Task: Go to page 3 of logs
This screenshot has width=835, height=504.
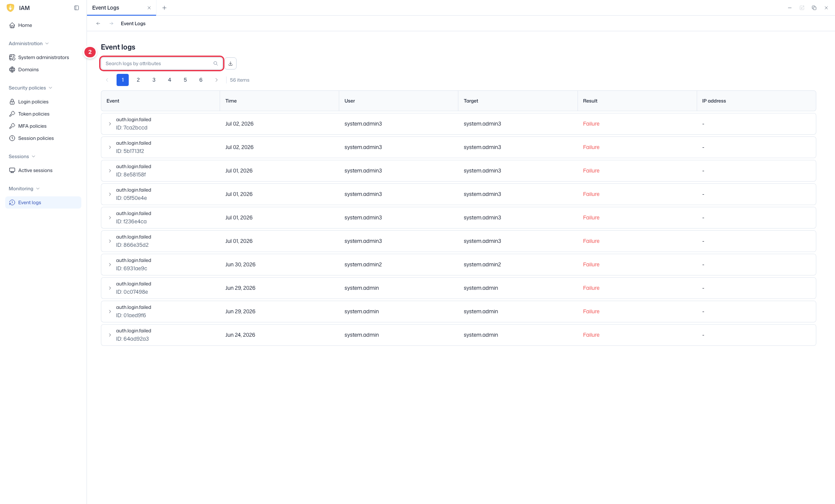Action: (x=154, y=80)
